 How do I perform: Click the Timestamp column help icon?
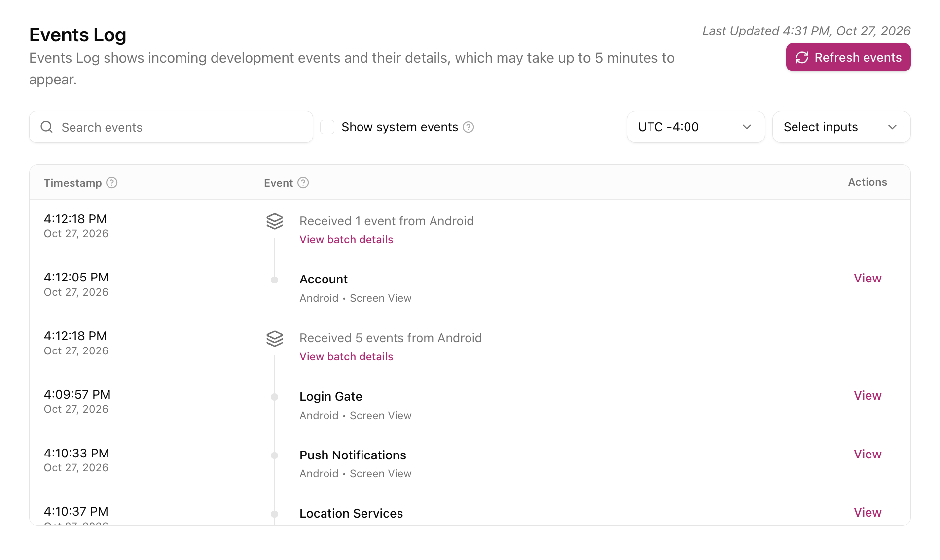(x=112, y=183)
